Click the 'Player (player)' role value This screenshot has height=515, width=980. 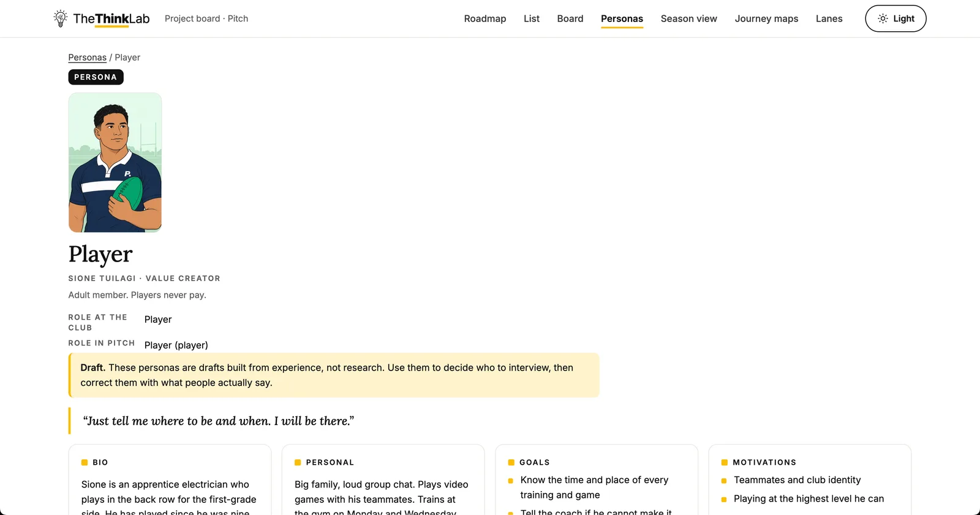pos(176,345)
